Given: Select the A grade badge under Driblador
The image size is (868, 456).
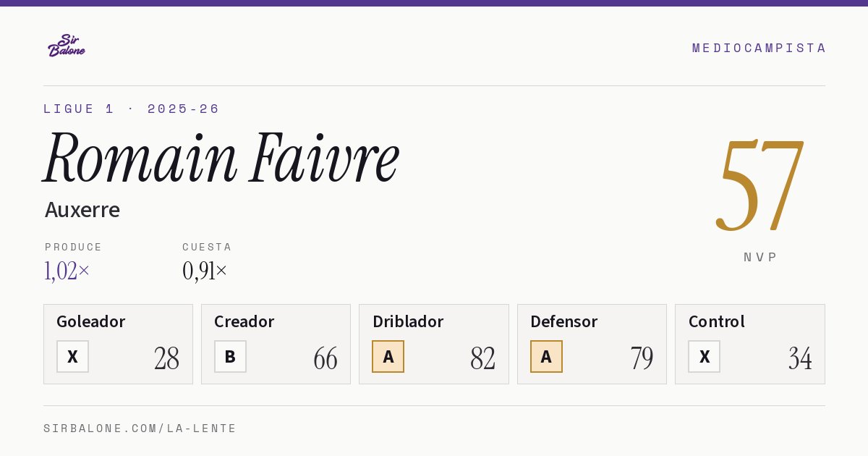Looking at the screenshot, I should coord(388,356).
